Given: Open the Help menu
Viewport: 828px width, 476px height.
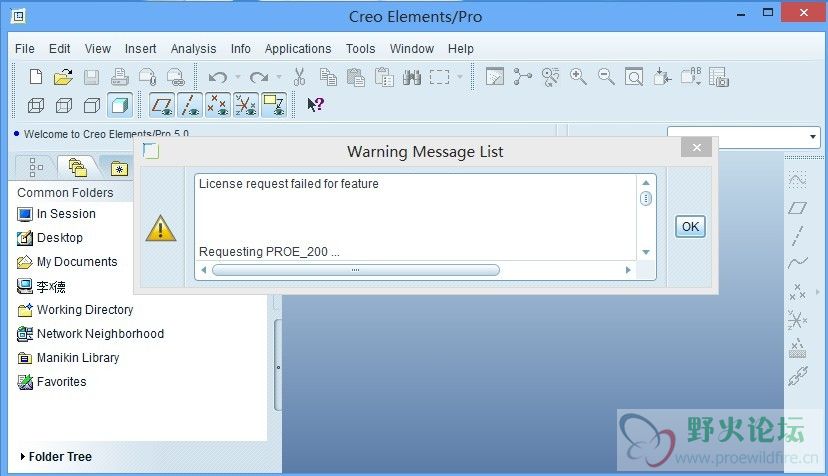Looking at the screenshot, I should [460, 49].
